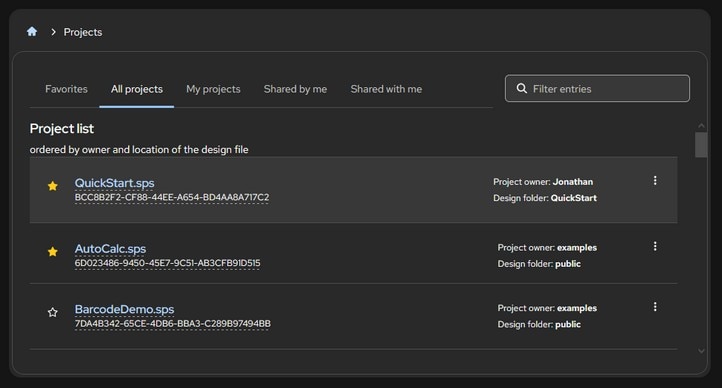Click the breadcrumb chevron separator
The width and height of the screenshot is (722, 388).
tap(53, 32)
